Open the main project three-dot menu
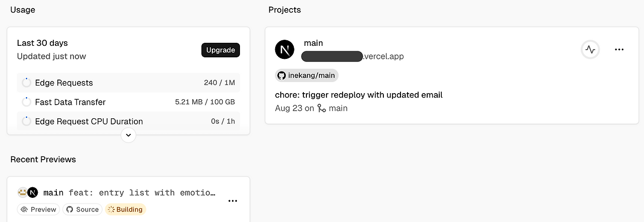 point(619,50)
